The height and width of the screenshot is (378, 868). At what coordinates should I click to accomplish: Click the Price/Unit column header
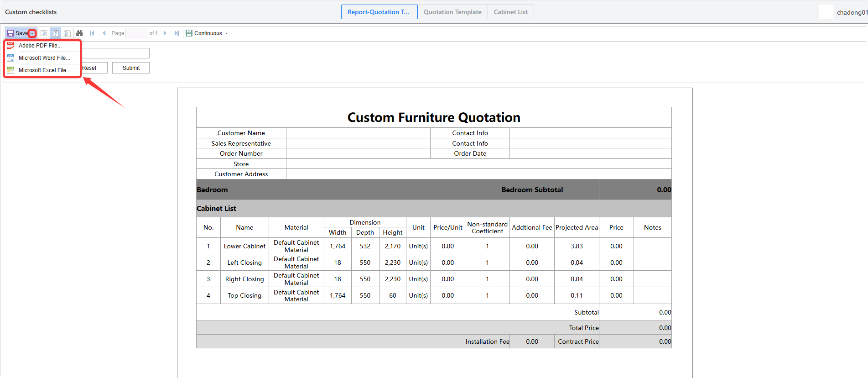point(448,227)
